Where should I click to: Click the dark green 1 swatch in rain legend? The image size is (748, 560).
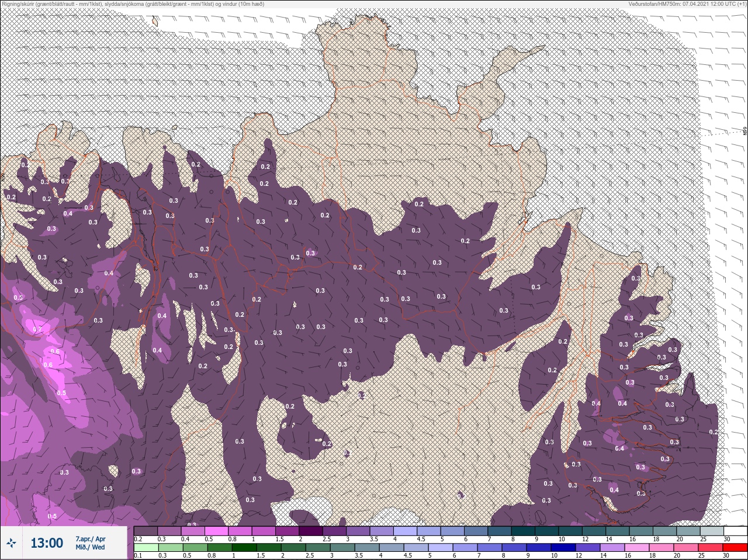(x=244, y=548)
